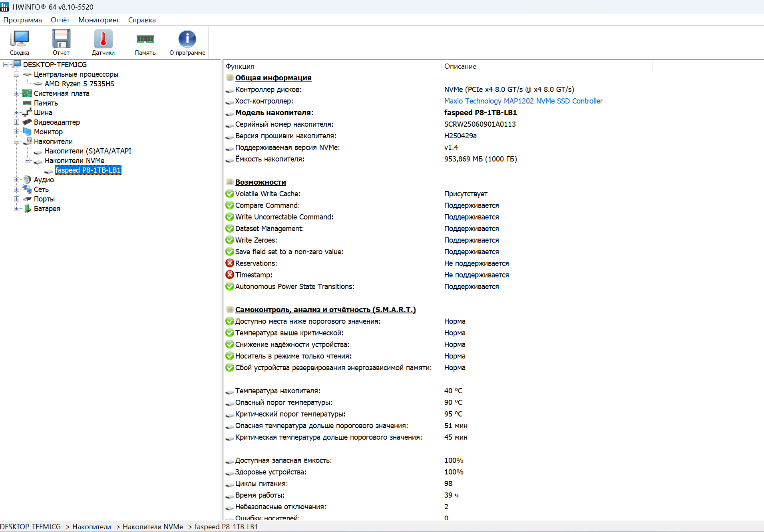Screen dimensions: 764x532
Task: Click the folder icon beside Возможности
Action: 230,182
